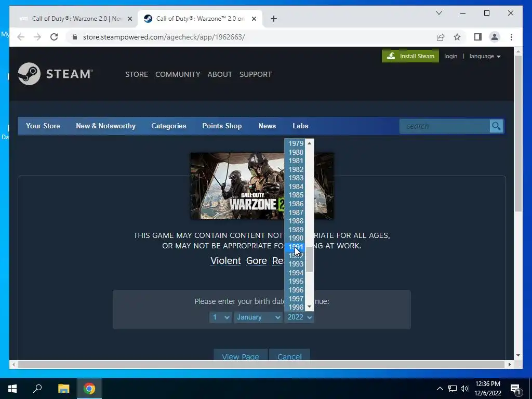Click the Cancel button
The height and width of the screenshot is (399, 532).
tap(289, 354)
